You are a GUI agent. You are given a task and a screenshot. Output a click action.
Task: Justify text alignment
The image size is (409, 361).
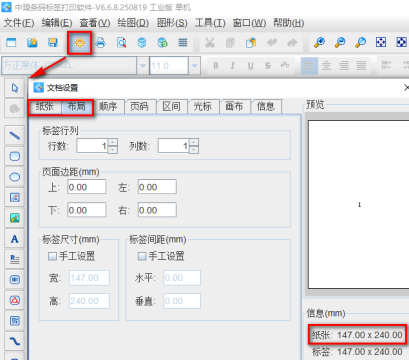coord(361,66)
